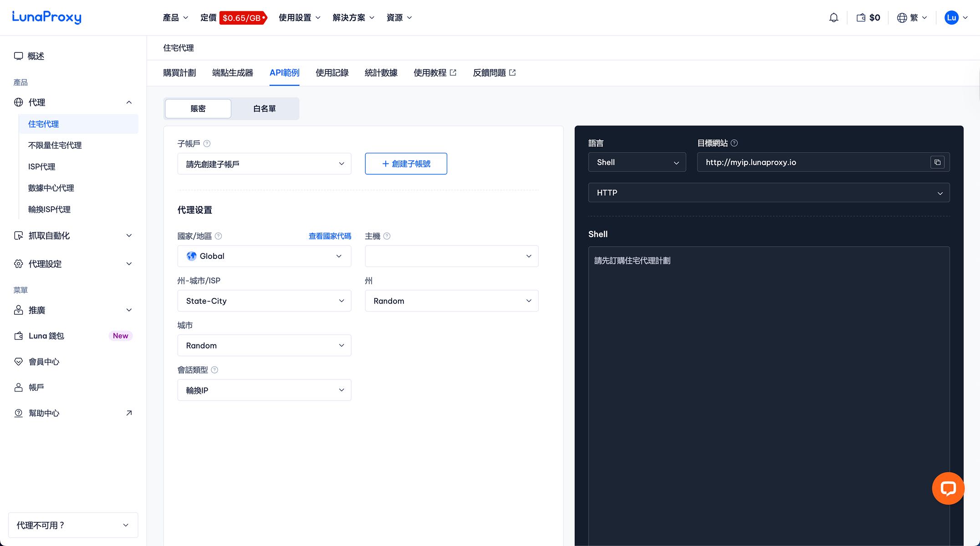Click the 帳戶 user icon
This screenshot has width=980, height=546.
coord(18,387)
